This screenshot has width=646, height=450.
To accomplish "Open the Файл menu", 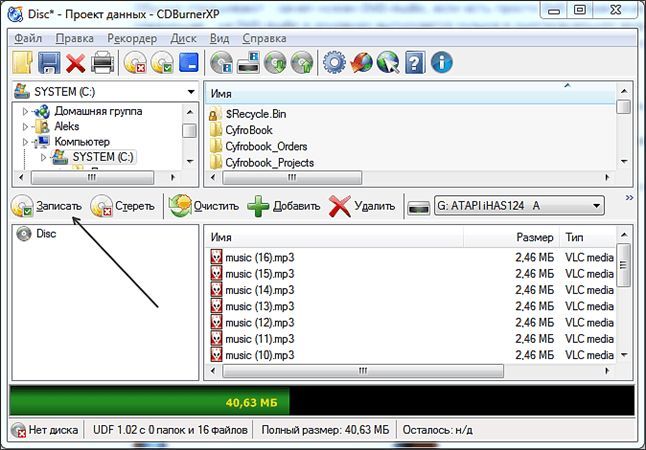I will tap(28, 38).
